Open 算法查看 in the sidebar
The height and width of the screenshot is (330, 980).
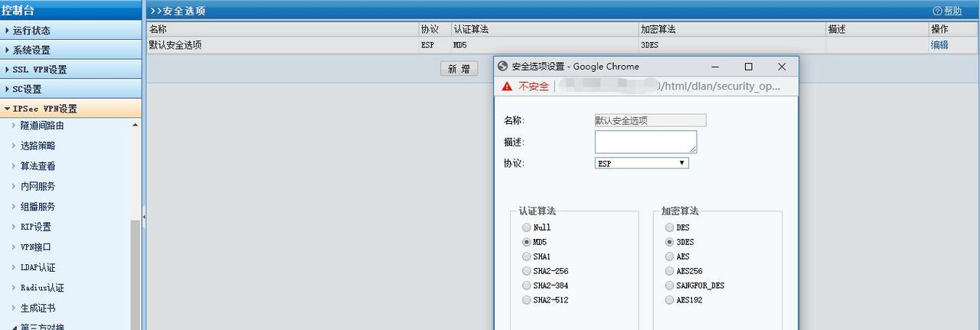pyautogui.click(x=38, y=166)
